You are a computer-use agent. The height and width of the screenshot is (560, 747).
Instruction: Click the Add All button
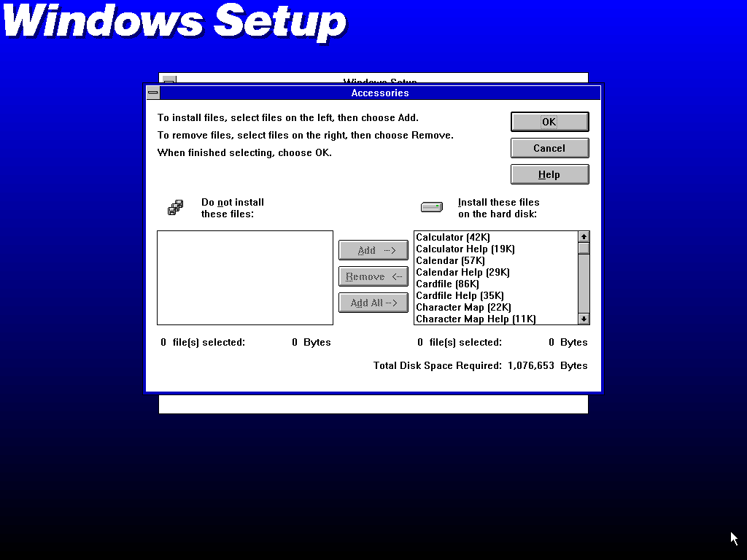(373, 303)
